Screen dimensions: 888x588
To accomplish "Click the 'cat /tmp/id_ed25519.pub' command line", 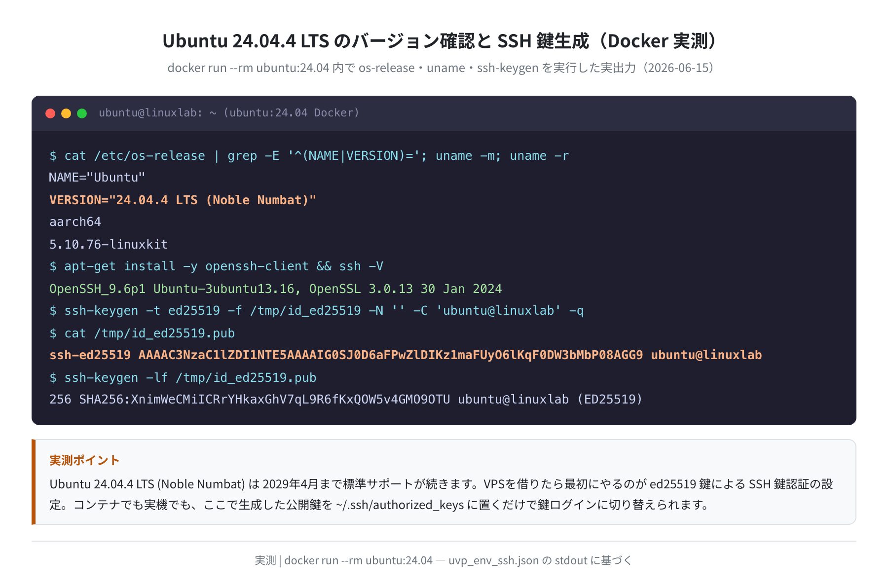I will click(x=142, y=333).
